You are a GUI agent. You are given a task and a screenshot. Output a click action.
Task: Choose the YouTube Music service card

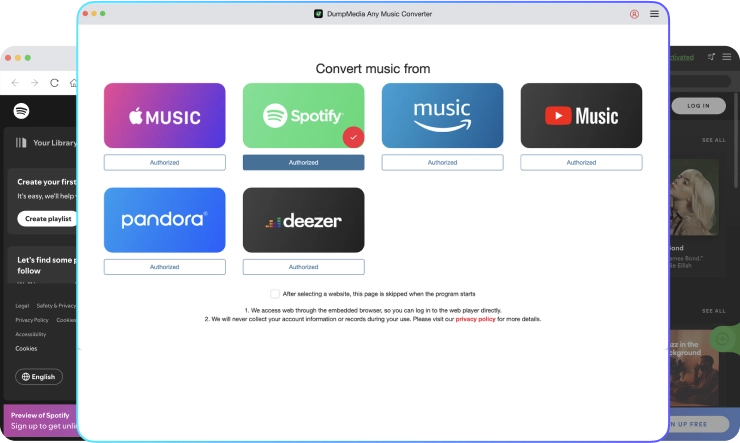click(x=581, y=116)
